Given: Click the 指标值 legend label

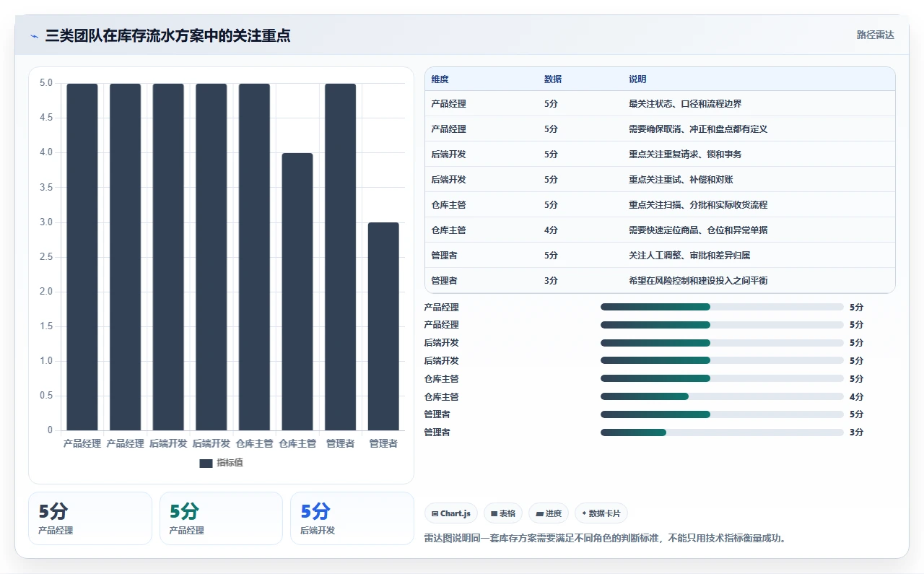Looking at the screenshot, I should click(x=230, y=463).
